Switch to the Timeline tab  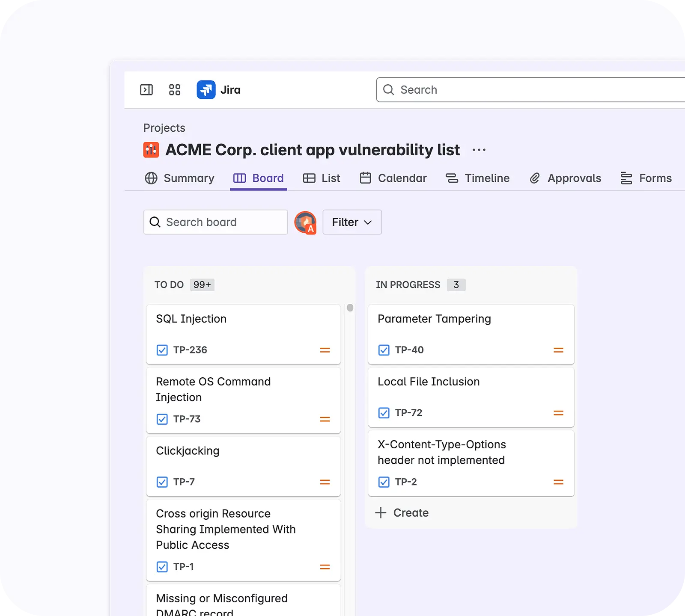477,178
